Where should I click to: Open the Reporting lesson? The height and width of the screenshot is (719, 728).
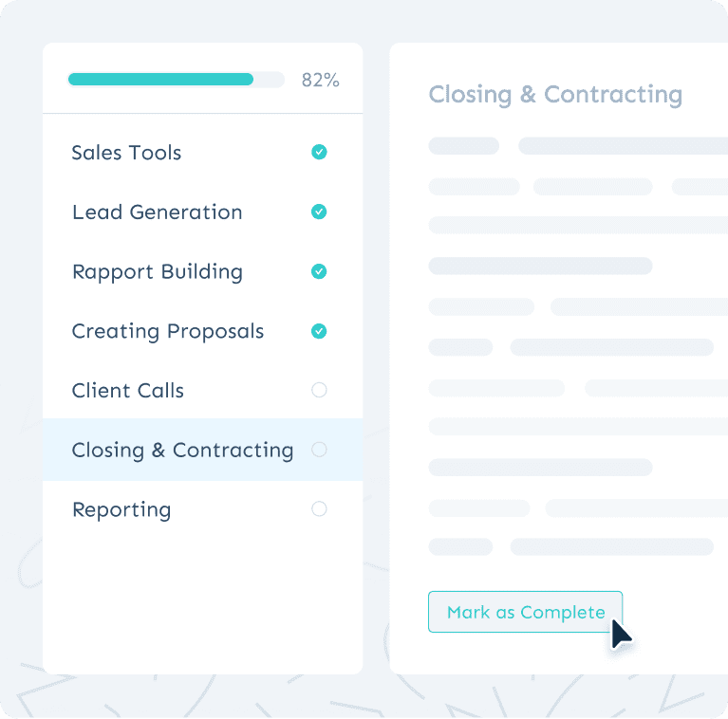121,509
